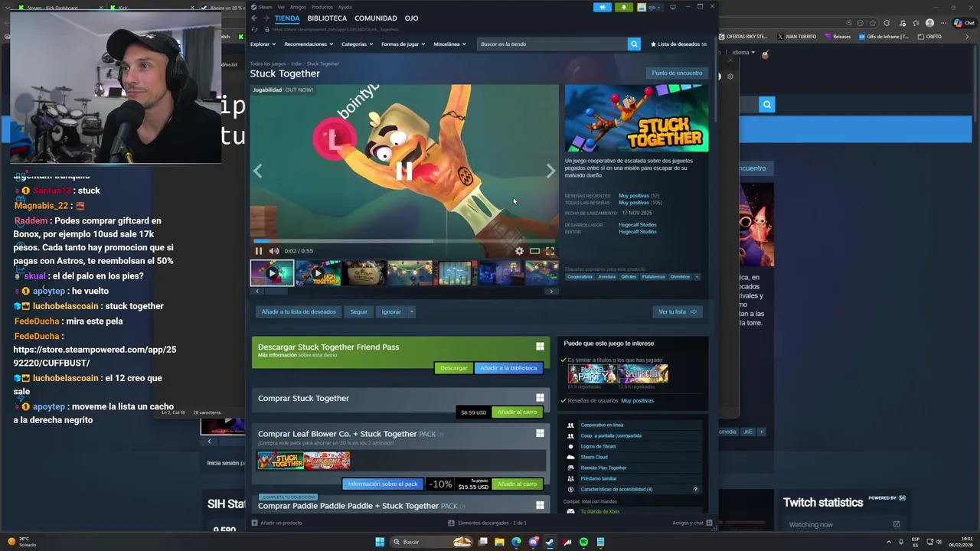Open Steam notifications bell button

623,7
